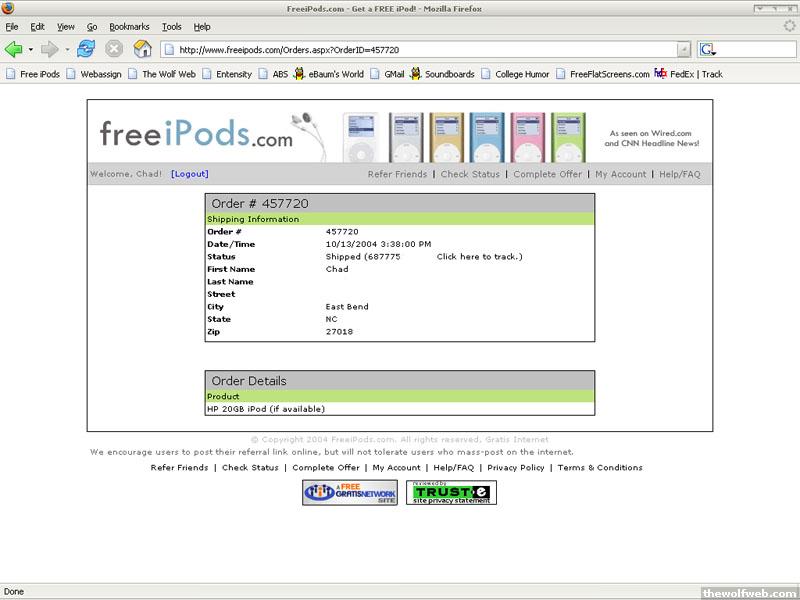
Task: Click the address bar URL field
Action: click(x=420, y=49)
